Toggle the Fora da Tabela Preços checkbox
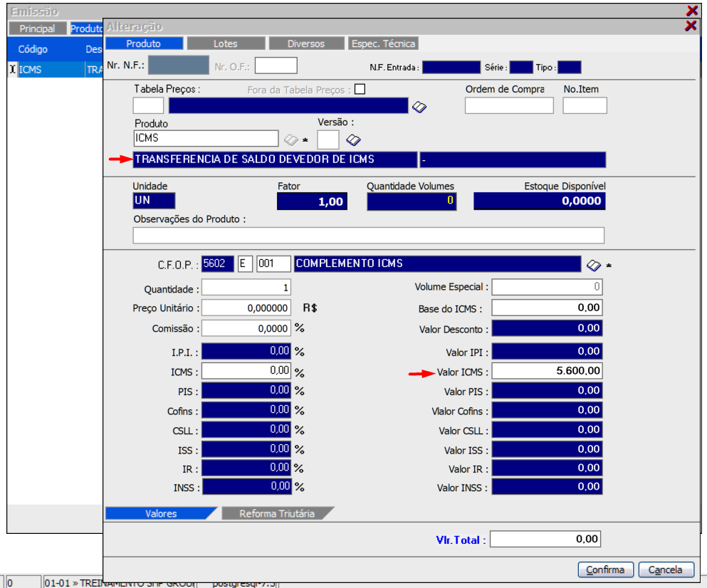Screen dimensions: 707x588 click(x=360, y=90)
